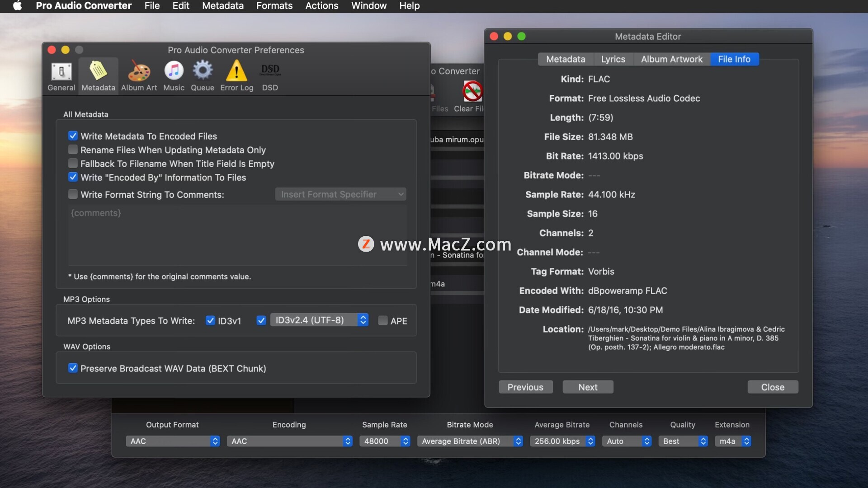Close the Preferences window with red button
The width and height of the screenshot is (868, 488).
[52, 50]
